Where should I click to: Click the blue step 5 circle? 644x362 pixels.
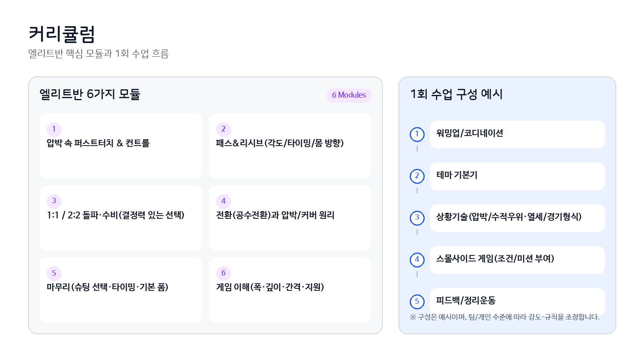coord(417,301)
